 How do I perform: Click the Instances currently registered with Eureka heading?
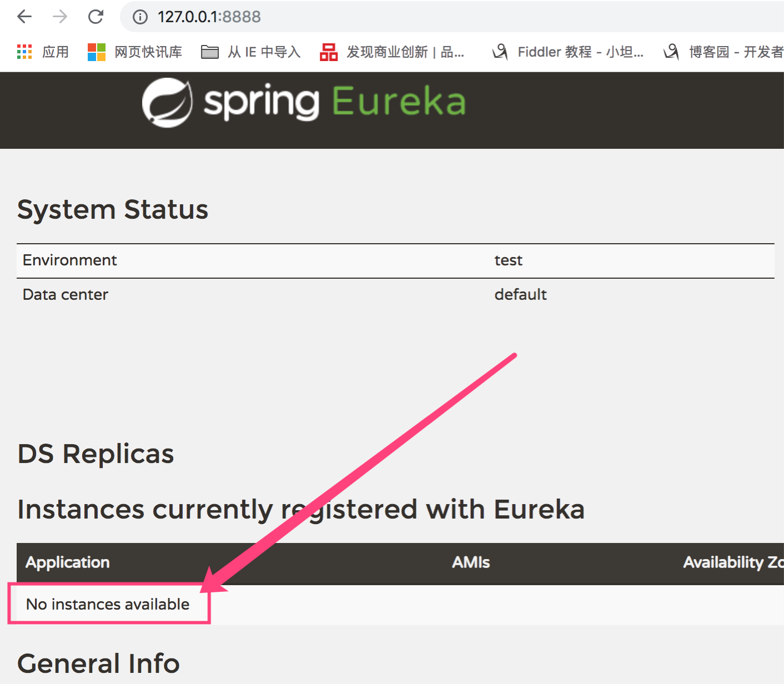coord(301,510)
